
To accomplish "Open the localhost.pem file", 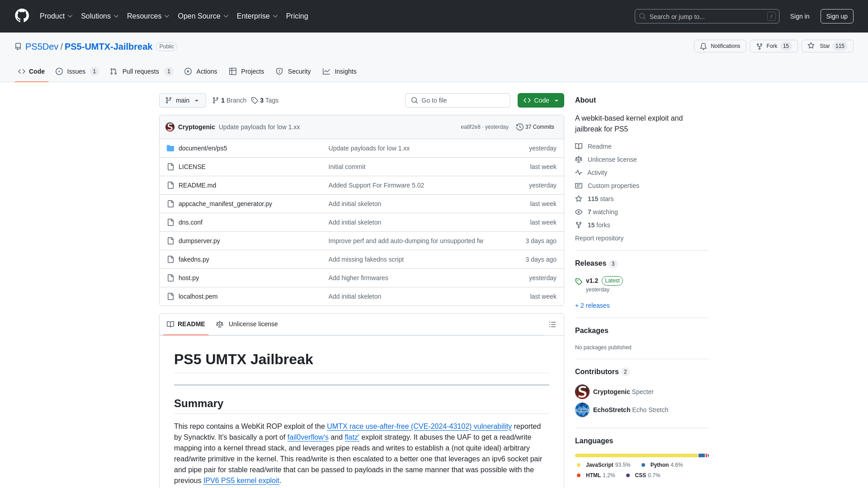I will [198, 296].
